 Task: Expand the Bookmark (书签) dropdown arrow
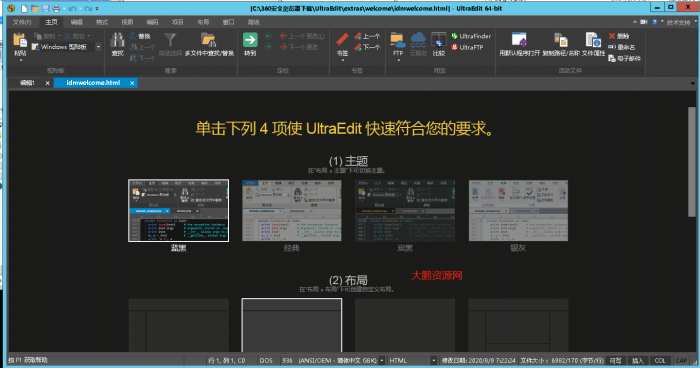(343, 60)
